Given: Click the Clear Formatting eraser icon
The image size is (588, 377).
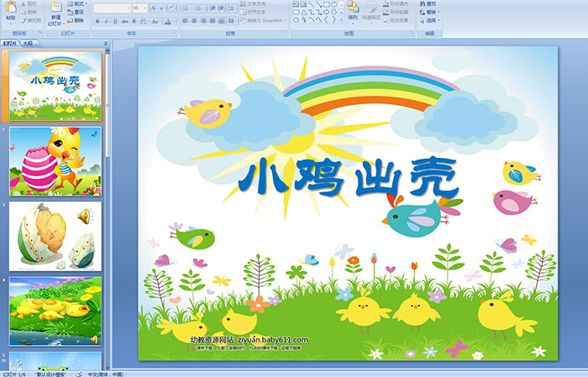Looking at the screenshot, I should coord(171,8).
